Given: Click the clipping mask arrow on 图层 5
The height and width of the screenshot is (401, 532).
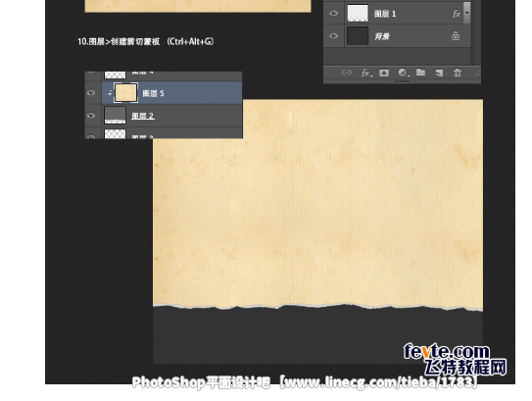Looking at the screenshot, I should tap(110, 92).
